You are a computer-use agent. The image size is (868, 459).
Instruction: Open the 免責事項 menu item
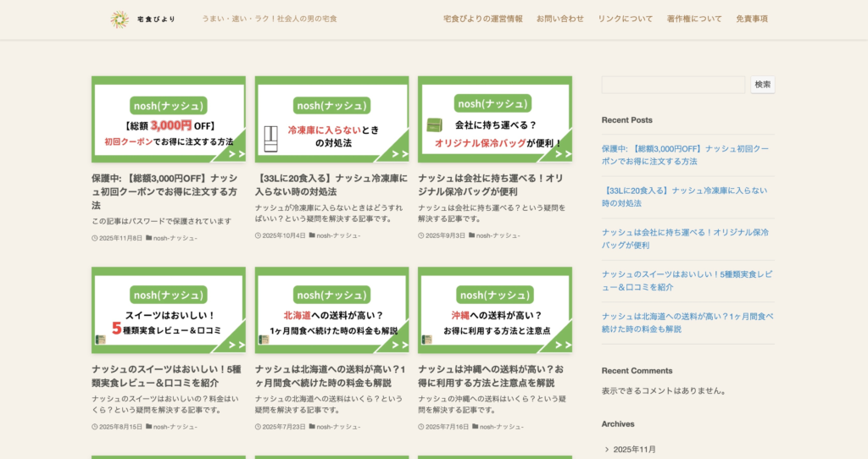[x=751, y=19]
